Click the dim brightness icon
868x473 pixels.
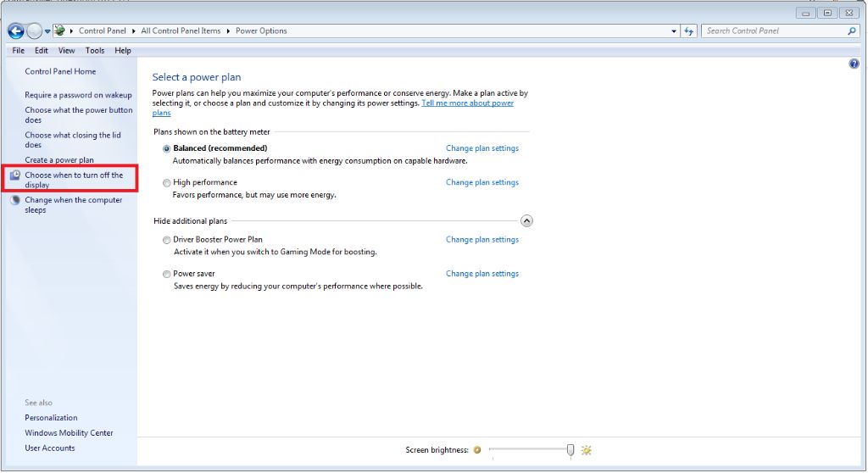(x=477, y=450)
